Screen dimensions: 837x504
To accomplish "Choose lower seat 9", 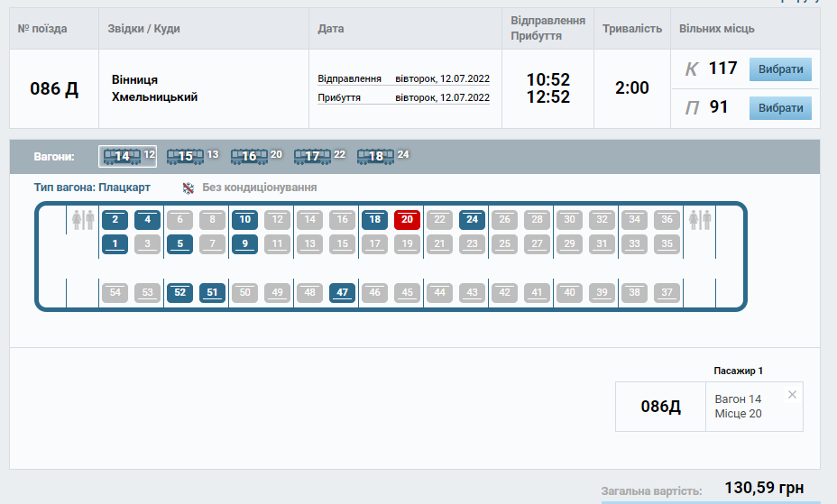I will (244, 243).
